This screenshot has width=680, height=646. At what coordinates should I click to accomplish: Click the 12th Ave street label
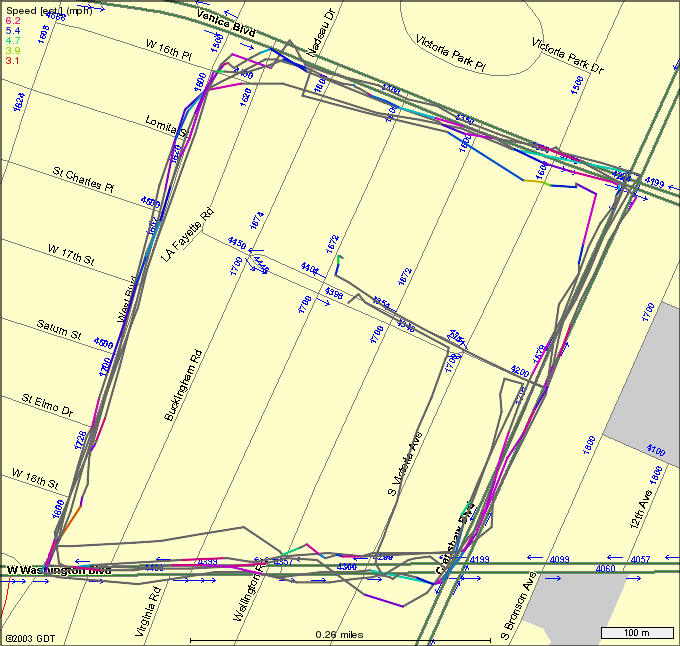tap(640, 509)
